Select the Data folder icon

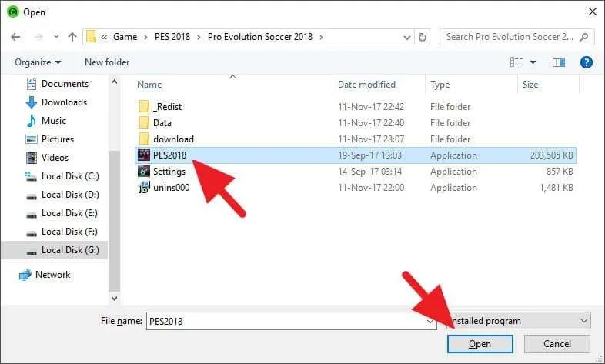(144, 122)
